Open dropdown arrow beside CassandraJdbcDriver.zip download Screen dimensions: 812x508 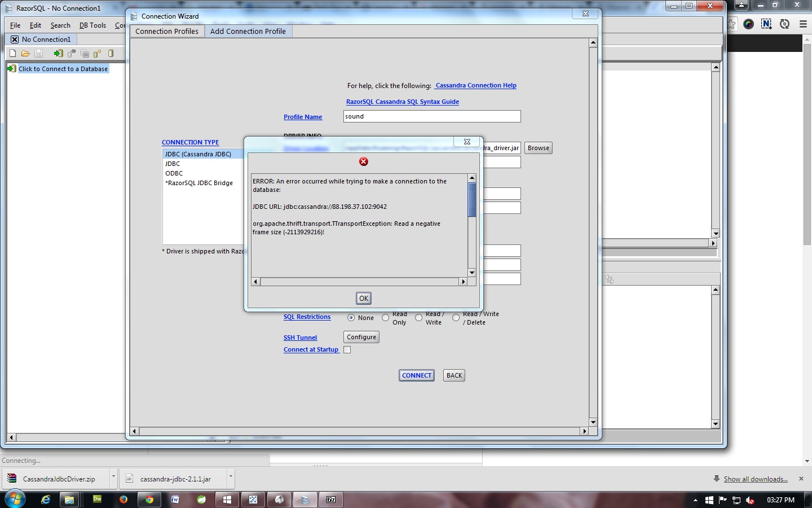tap(113, 478)
